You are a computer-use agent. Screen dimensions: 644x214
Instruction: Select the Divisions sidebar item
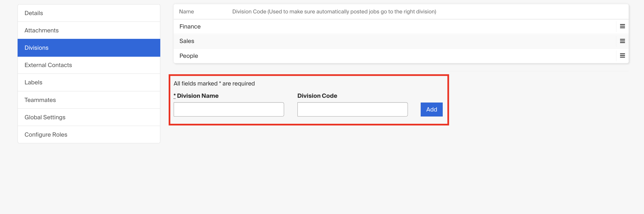[89, 48]
